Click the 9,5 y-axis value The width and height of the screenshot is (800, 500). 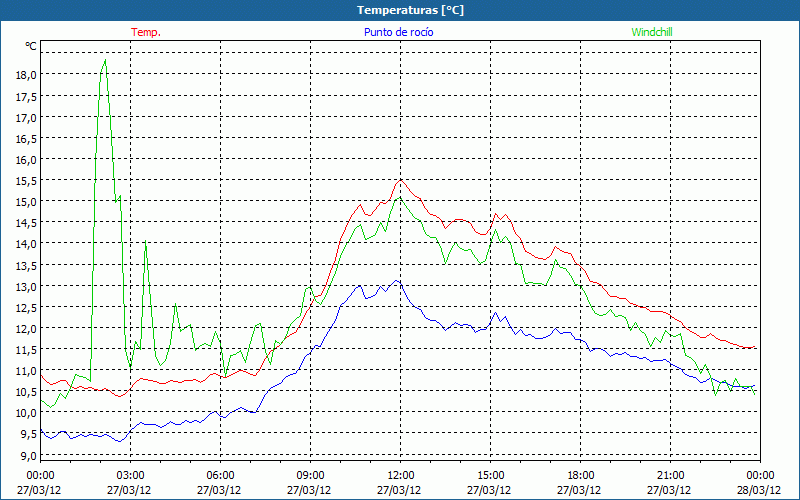(29, 434)
